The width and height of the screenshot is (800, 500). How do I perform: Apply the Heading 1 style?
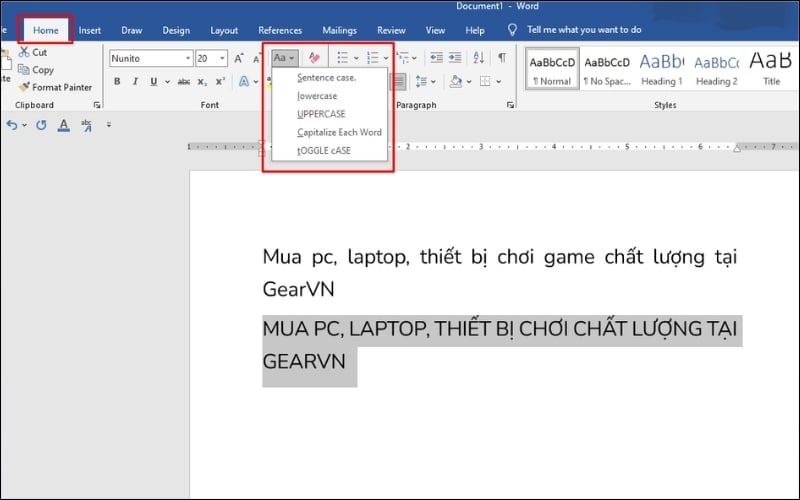pyautogui.click(x=662, y=69)
